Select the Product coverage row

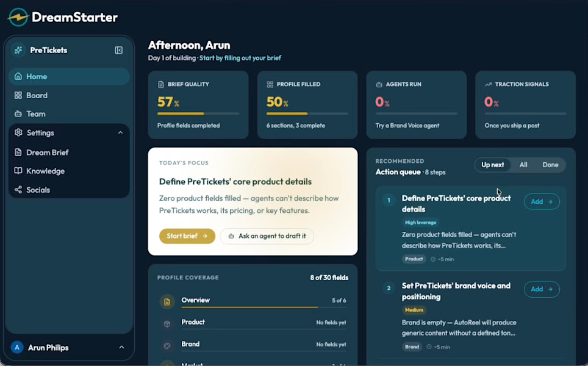pyautogui.click(x=253, y=323)
